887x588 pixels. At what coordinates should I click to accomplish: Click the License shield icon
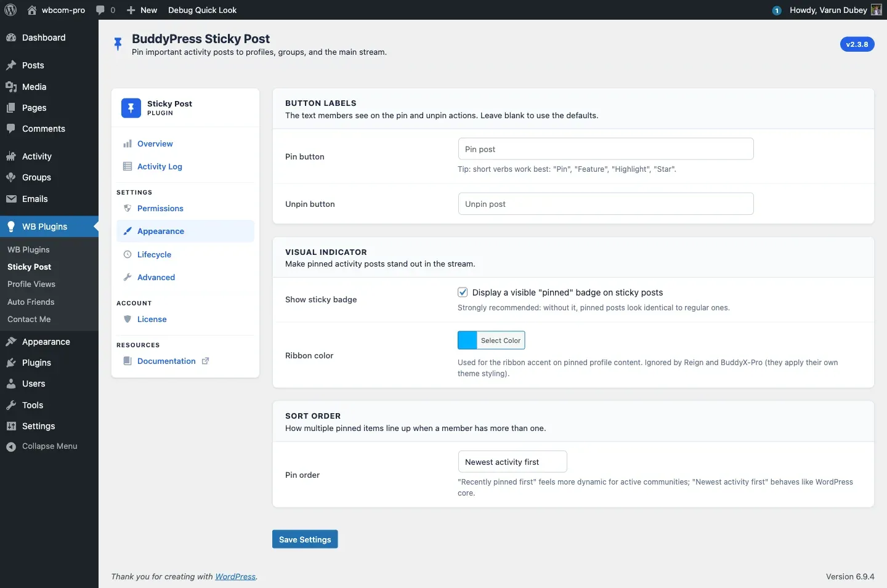click(128, 319)
